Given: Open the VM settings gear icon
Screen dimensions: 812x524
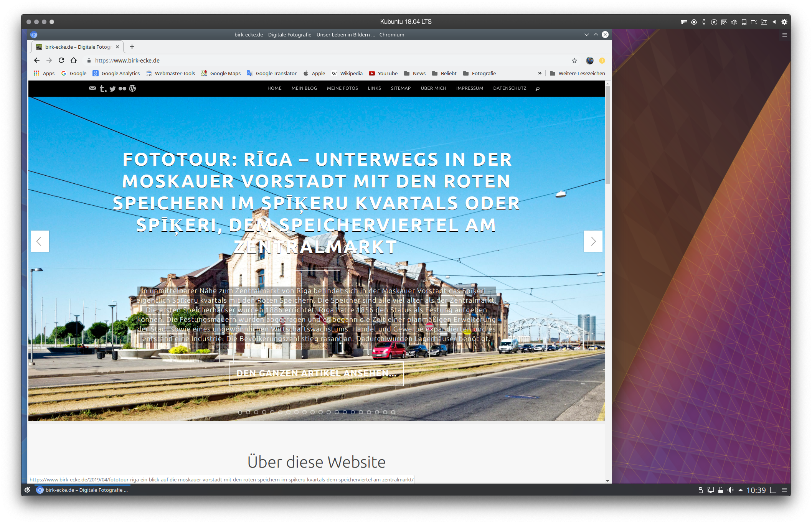Looking at the screenshot, I should [784, 22].
